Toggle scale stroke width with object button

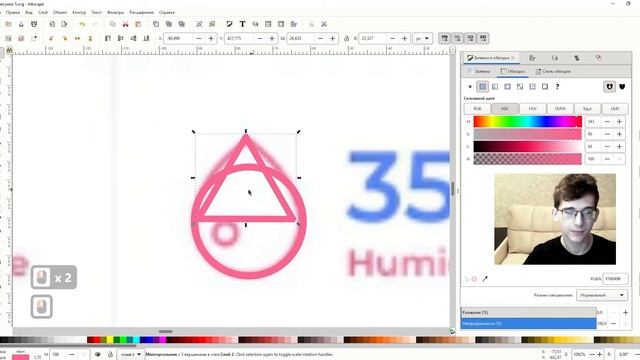click(x=444, y=38)
